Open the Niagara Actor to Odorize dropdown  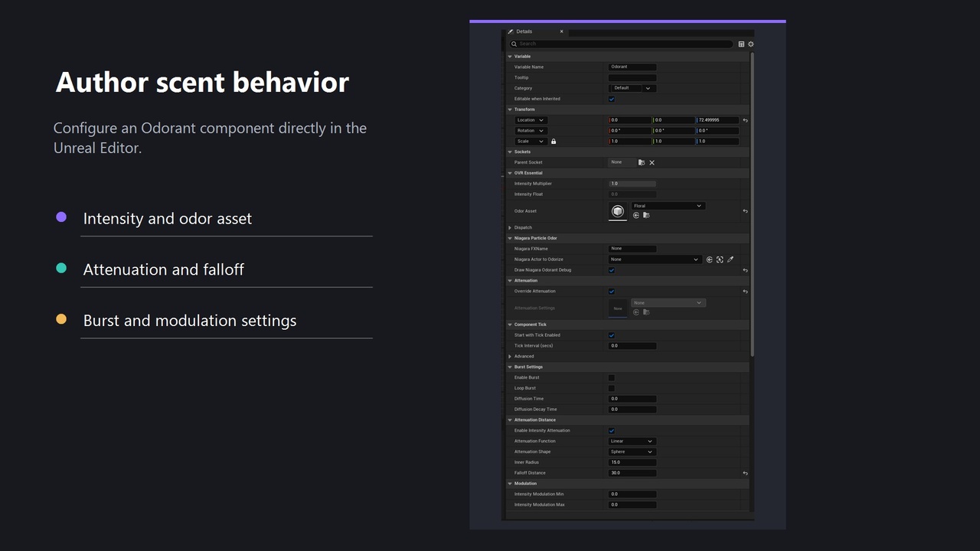tap(655, 259)
